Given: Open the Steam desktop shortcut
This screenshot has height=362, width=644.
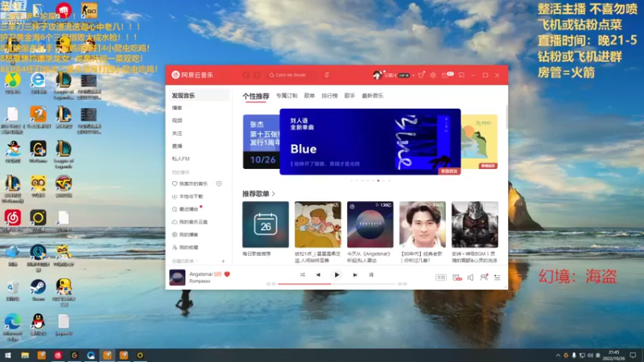Looking at the screenshot, I should tap(38, 290).
